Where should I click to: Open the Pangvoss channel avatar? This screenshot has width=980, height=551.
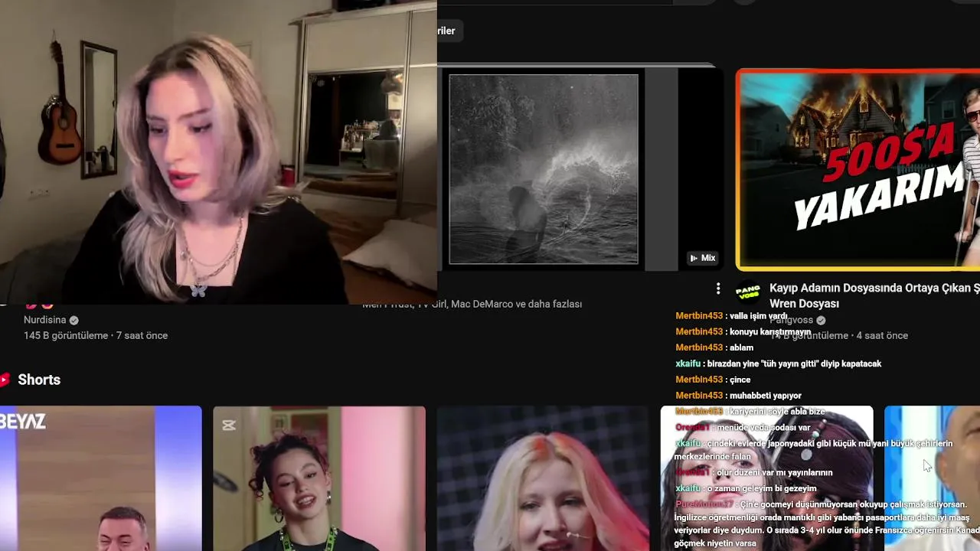click(x=748, y=292)
